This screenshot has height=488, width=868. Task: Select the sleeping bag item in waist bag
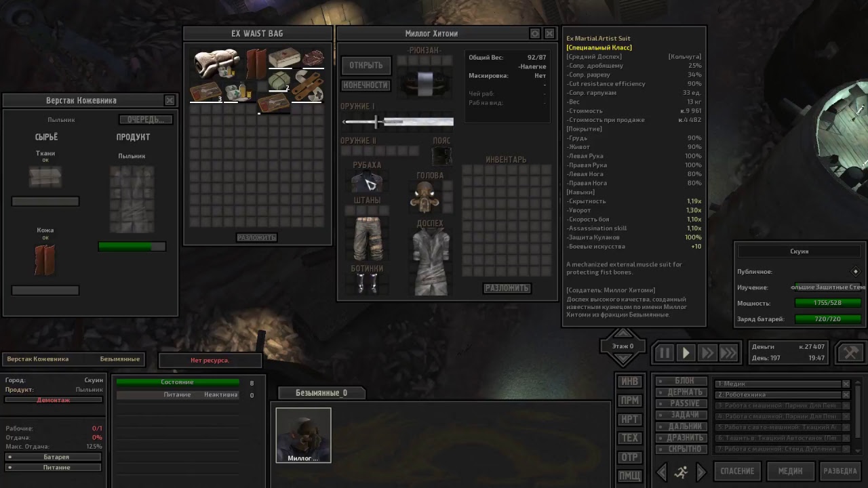(x=216, y=63)
